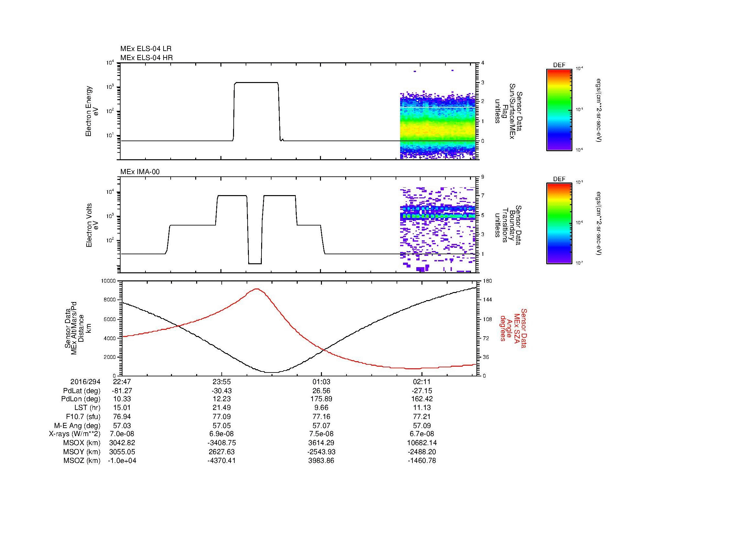
Task: Click the 'MSOY (km)' row label
Action: 82,452
